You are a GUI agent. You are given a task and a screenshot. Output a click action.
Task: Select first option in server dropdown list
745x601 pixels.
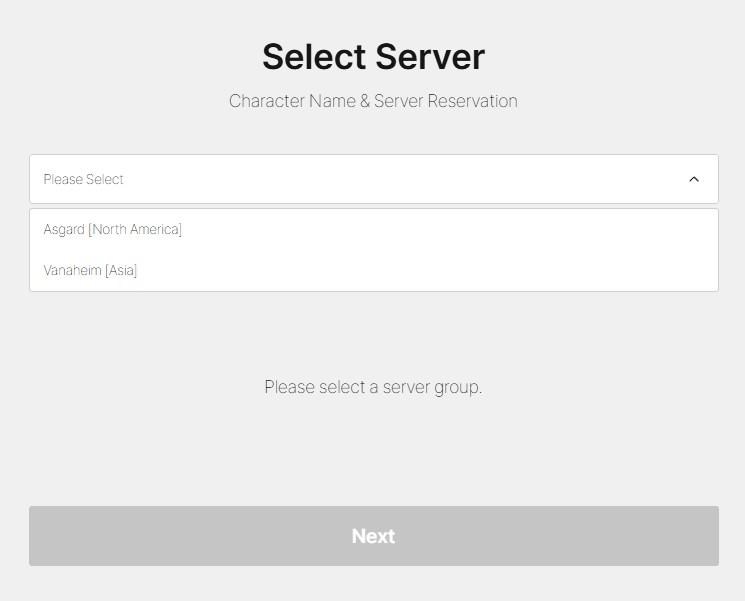pyautogui.click(x=373, y=229)
